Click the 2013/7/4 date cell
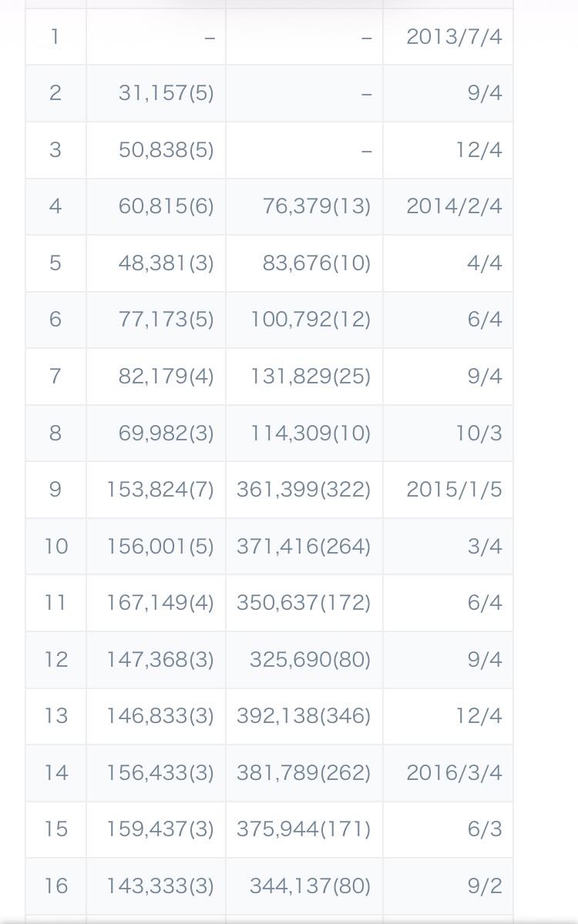The image size is (578, 924). click(x=454, y=36)
